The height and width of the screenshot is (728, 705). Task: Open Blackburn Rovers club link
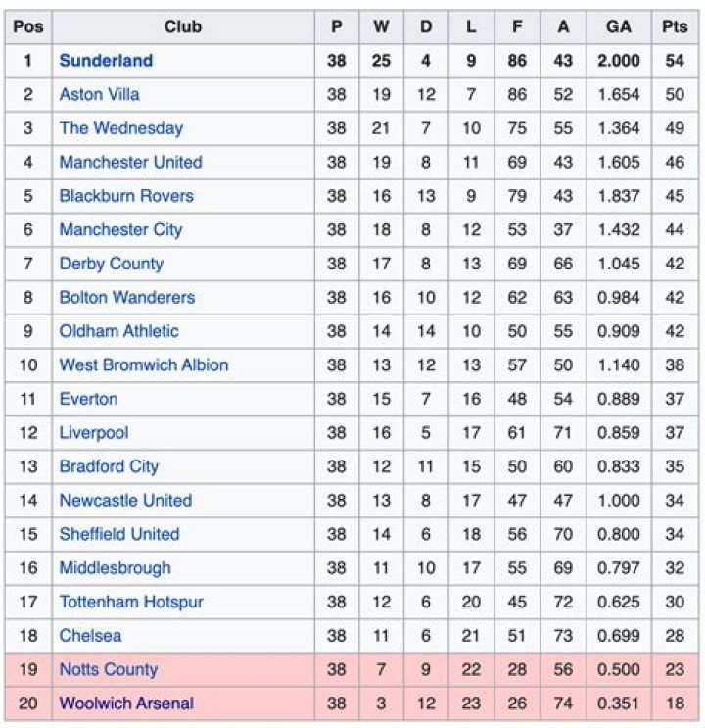(x=126, y=196)
